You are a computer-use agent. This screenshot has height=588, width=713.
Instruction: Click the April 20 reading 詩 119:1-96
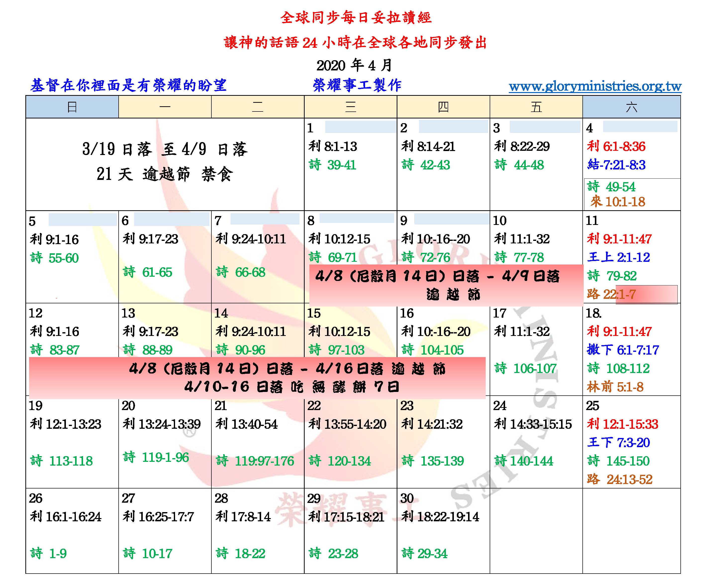(156, 457)
